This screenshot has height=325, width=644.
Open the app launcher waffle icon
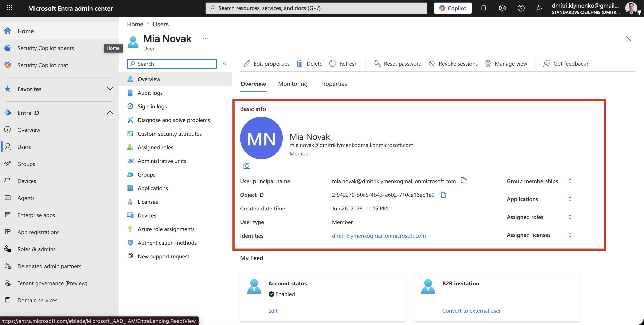click(x=9, y=8)
